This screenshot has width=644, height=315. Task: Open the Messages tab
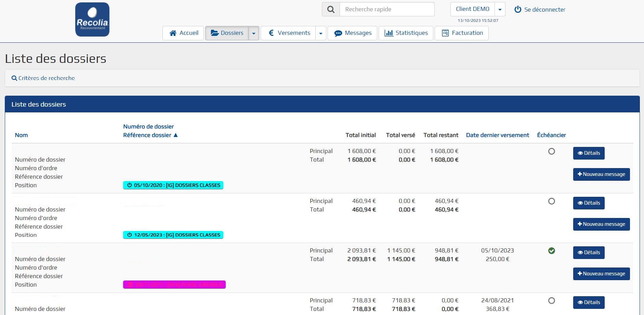click(352, 33)
